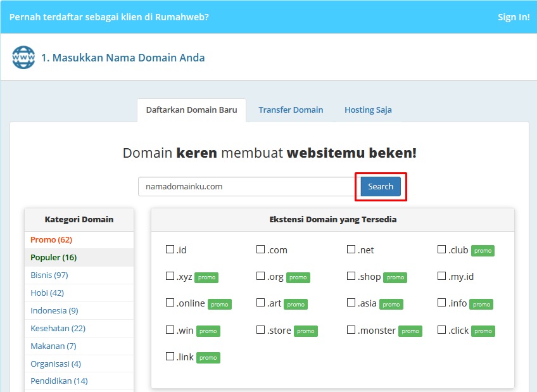Open the Promo (62) domain category

tap(51, 239)
